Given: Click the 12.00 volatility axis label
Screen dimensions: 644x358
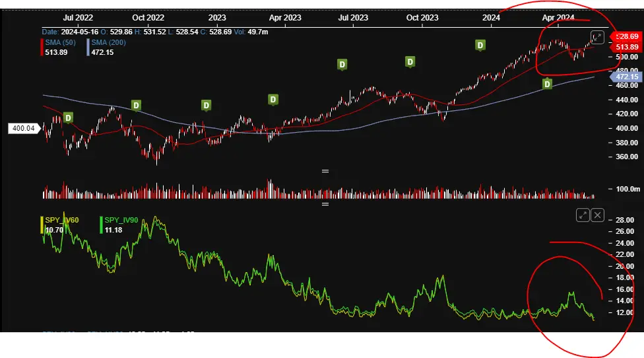Looking at the screenshot, I should coord(625,312).
